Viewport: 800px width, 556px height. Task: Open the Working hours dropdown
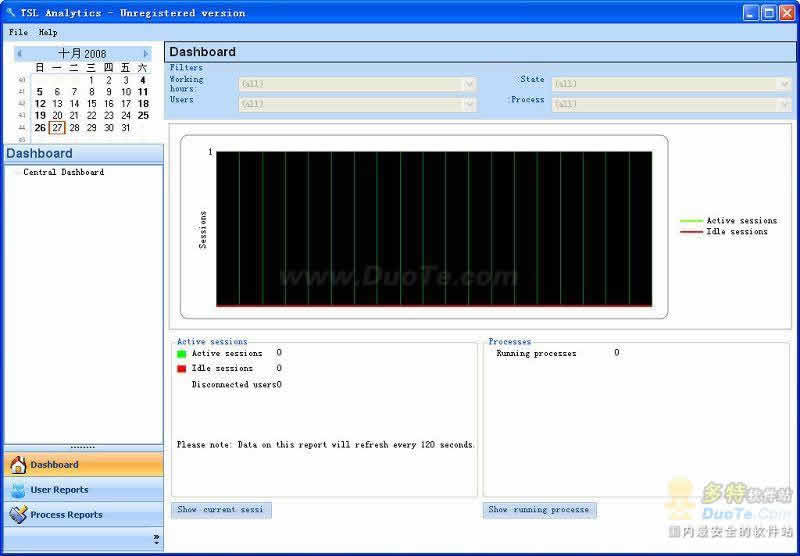click(357, 84)
